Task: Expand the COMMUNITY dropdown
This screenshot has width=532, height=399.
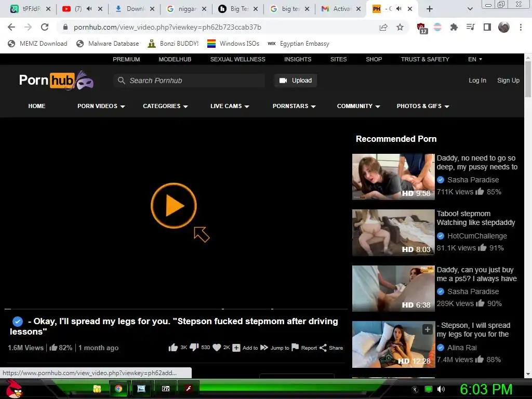Action: [358, 106]
